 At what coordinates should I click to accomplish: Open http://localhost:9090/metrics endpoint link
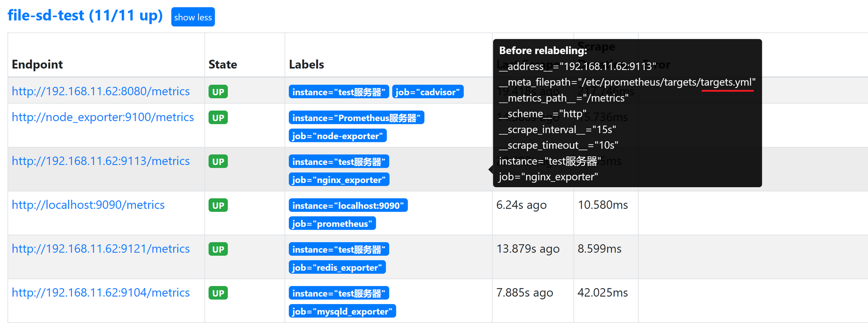click(x=88, y=205)
